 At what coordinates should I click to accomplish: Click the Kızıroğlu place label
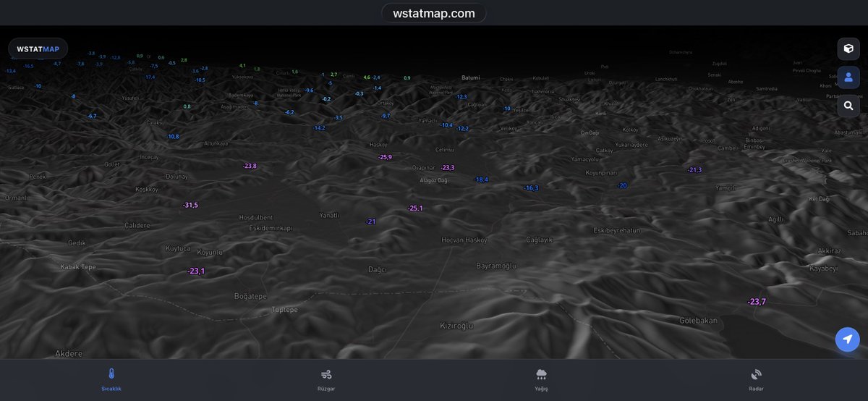pyautogui.click(x=456, y=326)
